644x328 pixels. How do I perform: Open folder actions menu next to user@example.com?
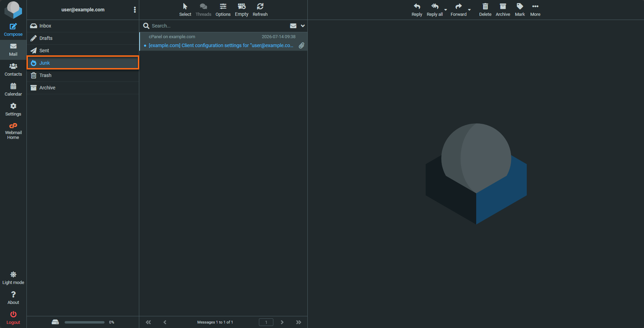coord(135,10)
